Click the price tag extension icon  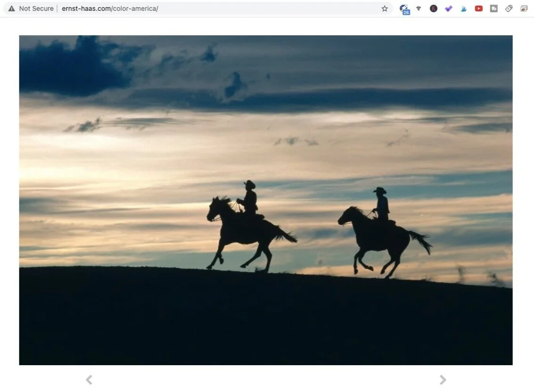point(509,8)
